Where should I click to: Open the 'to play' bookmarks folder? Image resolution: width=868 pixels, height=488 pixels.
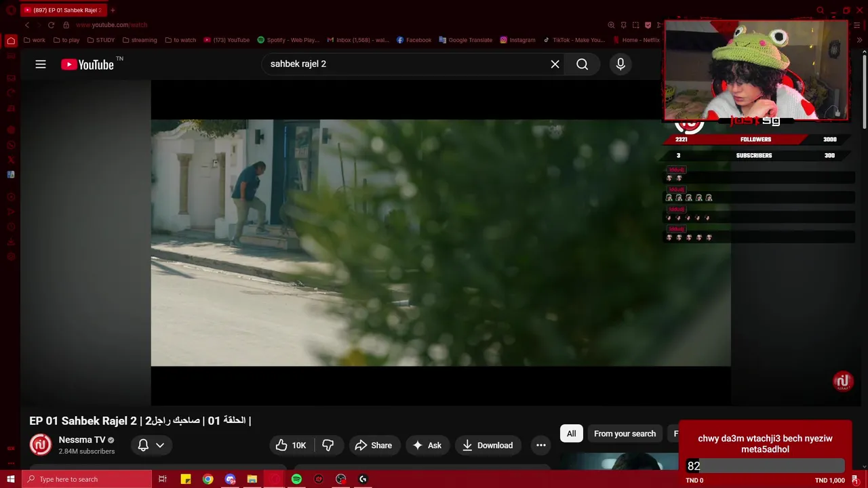[x=66, y=40]
